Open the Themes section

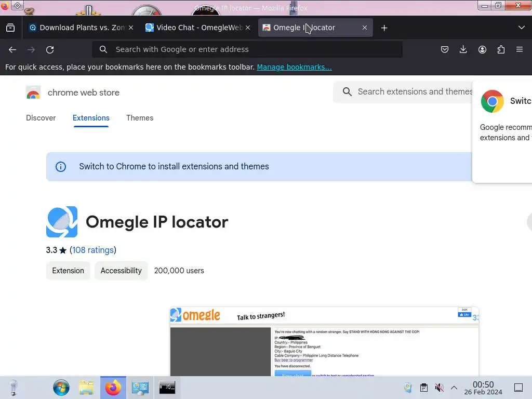[140, 118]
